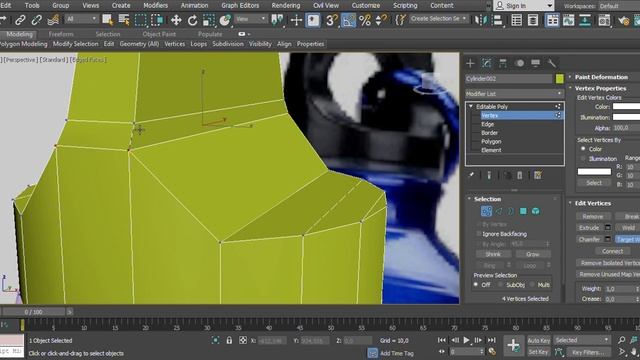The image size is (640, 360).
Task: Open the Curve Editor icon
Action: click(x=568, y=20)
